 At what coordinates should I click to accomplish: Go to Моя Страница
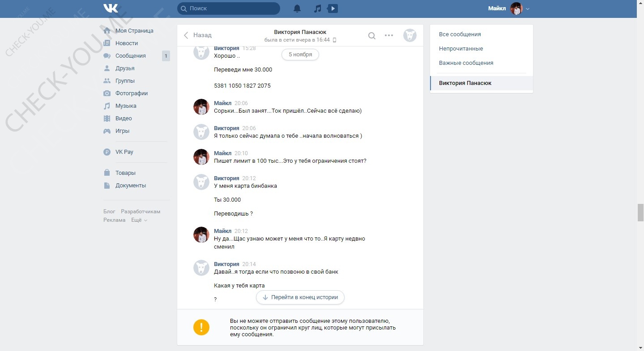pyautogui.click(x=134, y=31)
